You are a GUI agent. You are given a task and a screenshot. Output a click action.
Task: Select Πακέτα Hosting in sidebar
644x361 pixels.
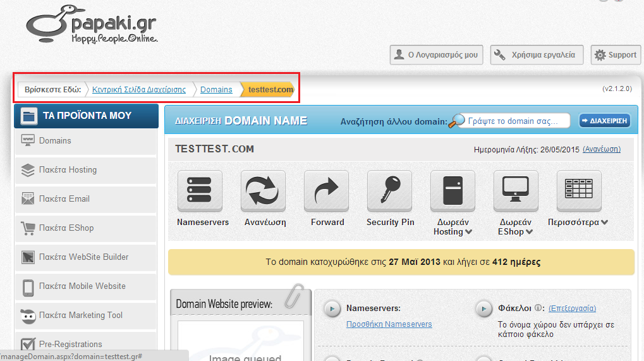click(86, 169)
